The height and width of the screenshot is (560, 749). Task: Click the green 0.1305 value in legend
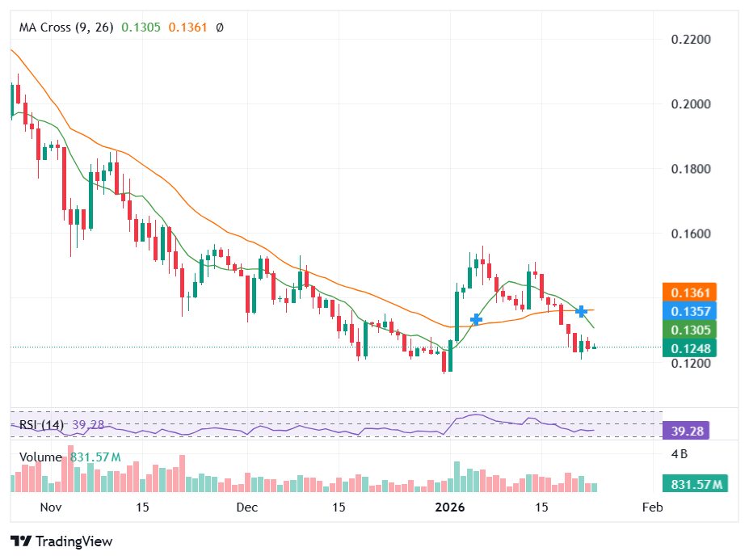[x=140, y=27]
